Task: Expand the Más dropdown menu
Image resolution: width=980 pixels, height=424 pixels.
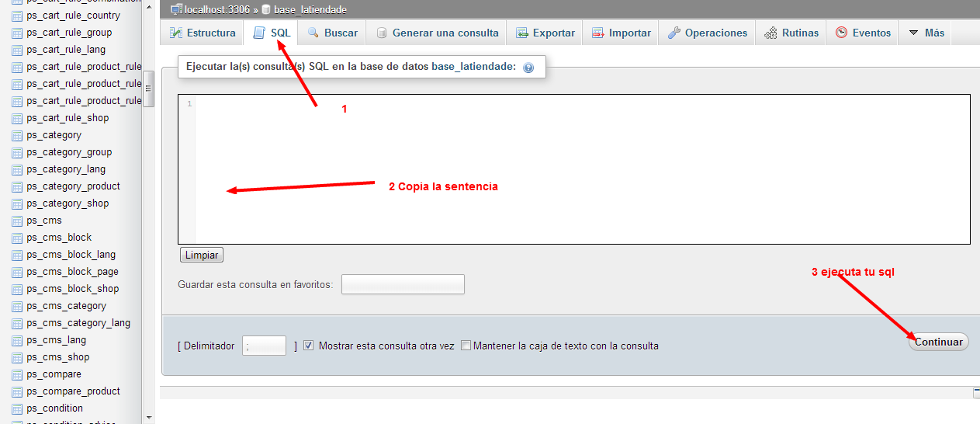Action: pyautogui.click(x=926, y=33)
